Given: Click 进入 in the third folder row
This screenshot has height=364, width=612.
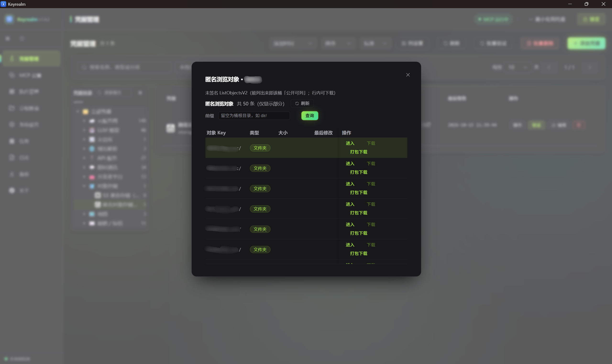Looking at the screenshot, I should click(x=350, y=184).
